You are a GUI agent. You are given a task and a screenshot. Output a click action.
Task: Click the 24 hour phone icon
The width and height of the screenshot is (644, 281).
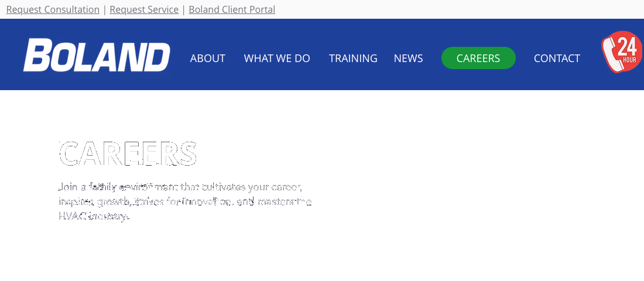[622, 52]
